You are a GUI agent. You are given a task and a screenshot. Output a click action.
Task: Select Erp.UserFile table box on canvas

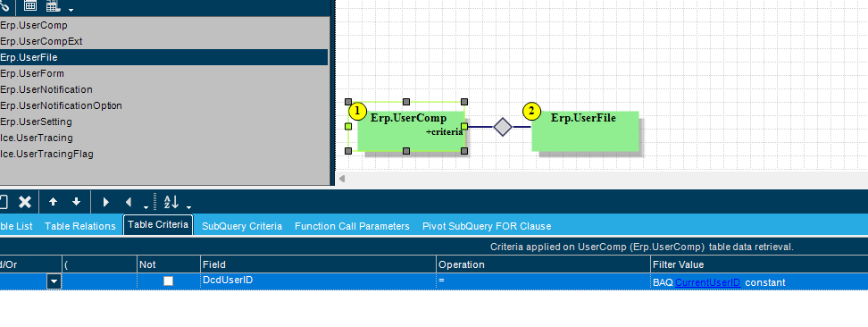point(585,130)
